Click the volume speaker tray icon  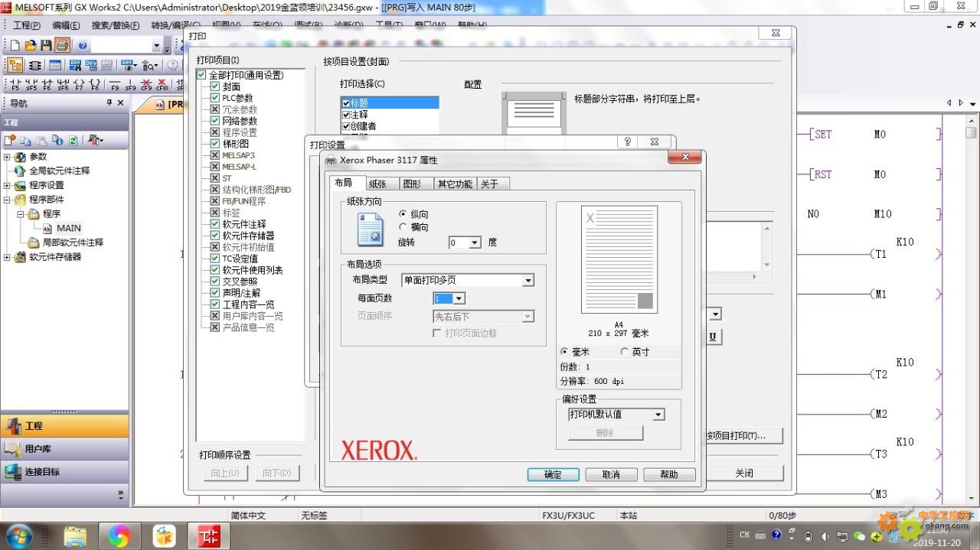pos(825,535)
